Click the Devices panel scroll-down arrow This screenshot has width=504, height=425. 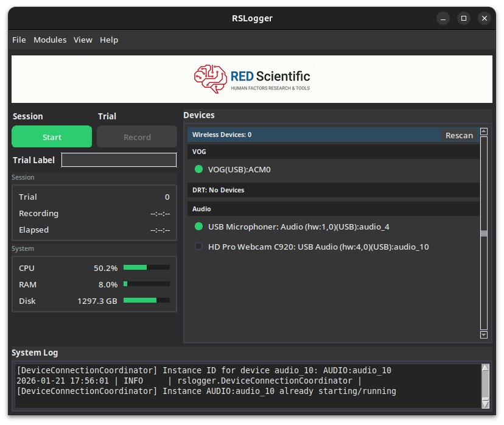484,335
